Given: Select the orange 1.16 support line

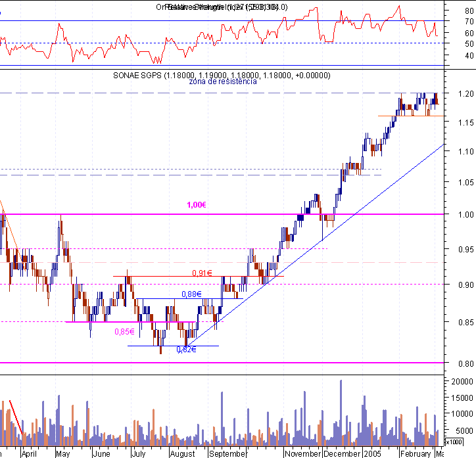Looking at the screenshot, I should (x=411, y=116).
